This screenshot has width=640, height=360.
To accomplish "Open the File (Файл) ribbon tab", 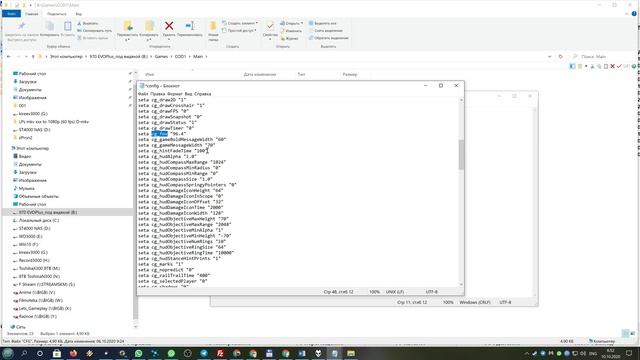I will tap(11, 14).
